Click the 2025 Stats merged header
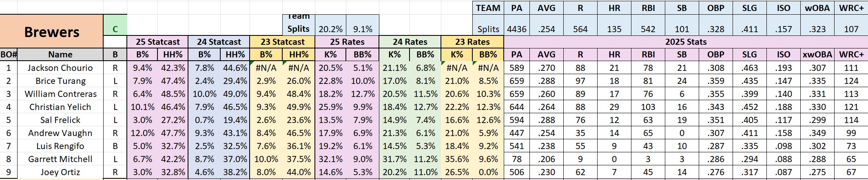Image resolution: width=868 pixels, height=180 pixels. tap(686, 42)
